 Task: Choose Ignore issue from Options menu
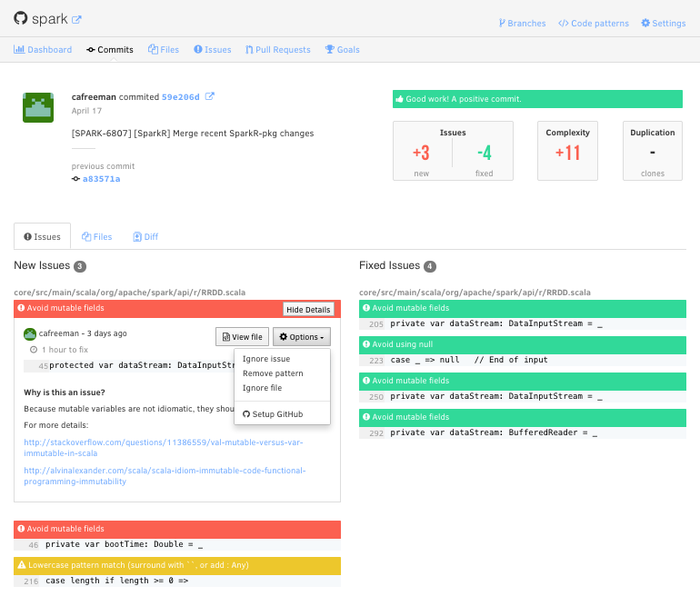coord(266,359)
